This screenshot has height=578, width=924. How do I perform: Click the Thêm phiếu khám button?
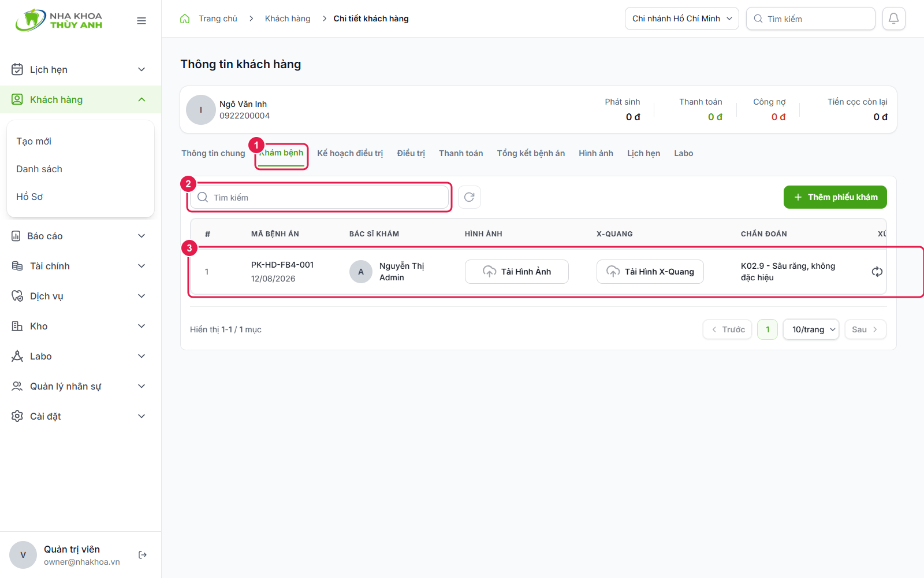pos(835,197)
